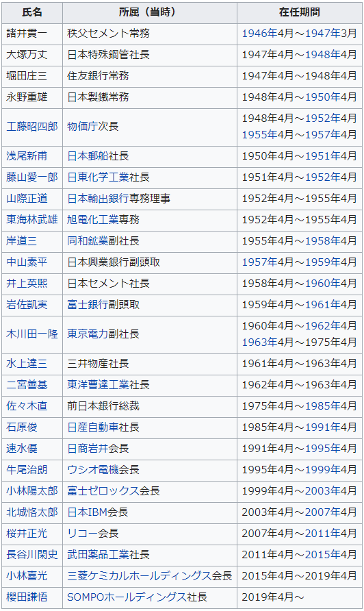Select the 北城恪太郎 name link
Viewport: 364px width, 611px height.
(32, 512)
